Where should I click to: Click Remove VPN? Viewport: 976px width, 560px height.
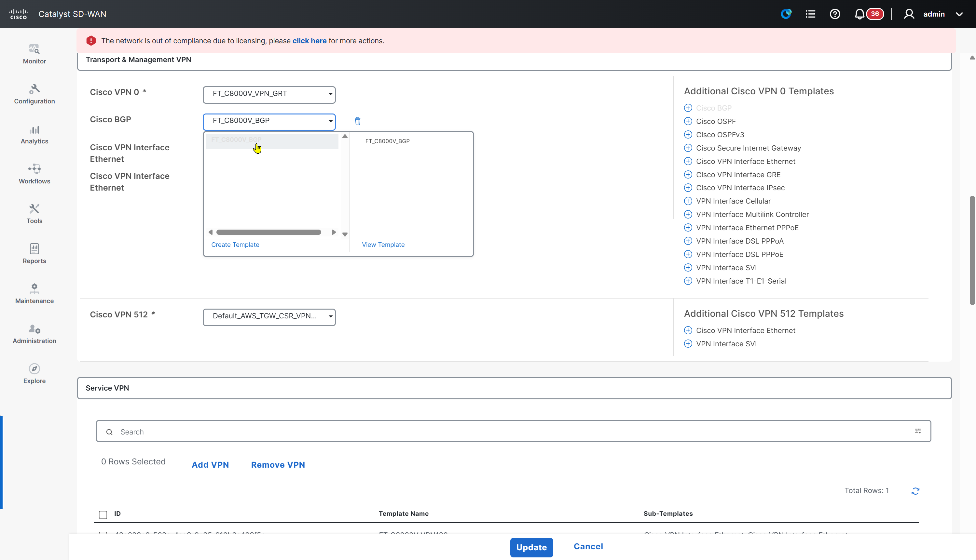click(278, 465)
